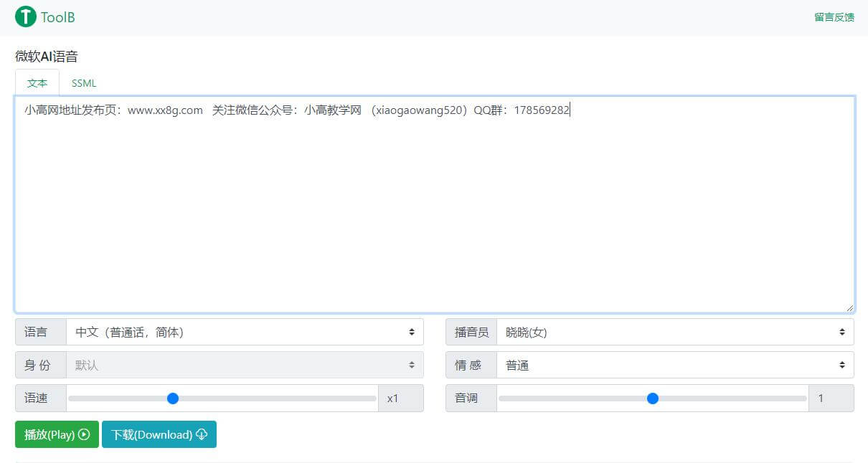This screenshot has width=868, height=463.
Task: Click the 音调 pitch slider handle
Action: click(x=652, y=398)
